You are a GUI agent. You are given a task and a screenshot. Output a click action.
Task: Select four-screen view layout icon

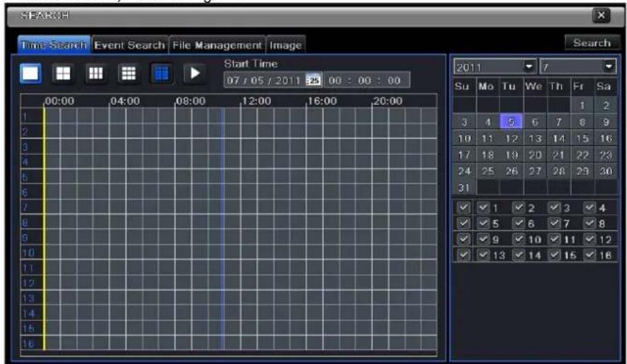tap(63, 74)
